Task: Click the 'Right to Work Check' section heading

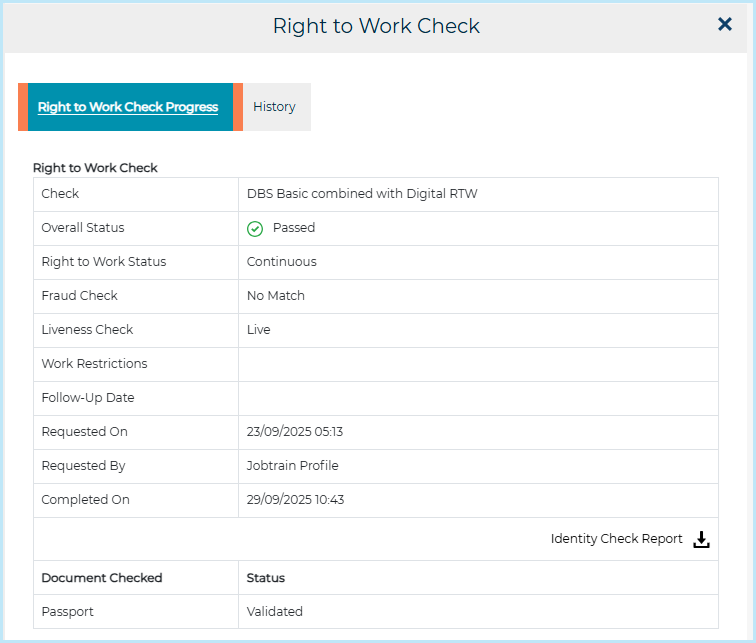Action: 95,168
